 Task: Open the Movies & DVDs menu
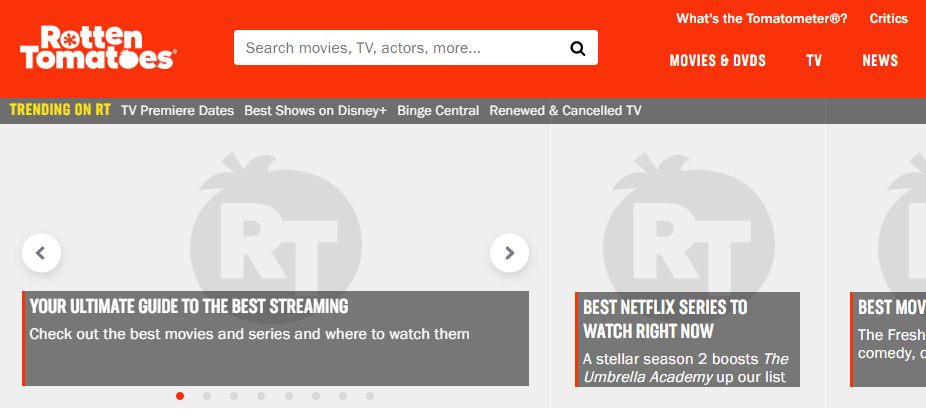pos(717,61)
